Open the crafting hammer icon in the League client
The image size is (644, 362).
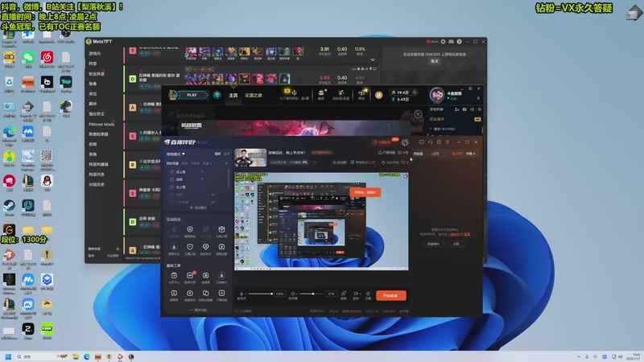pos(341,94)
